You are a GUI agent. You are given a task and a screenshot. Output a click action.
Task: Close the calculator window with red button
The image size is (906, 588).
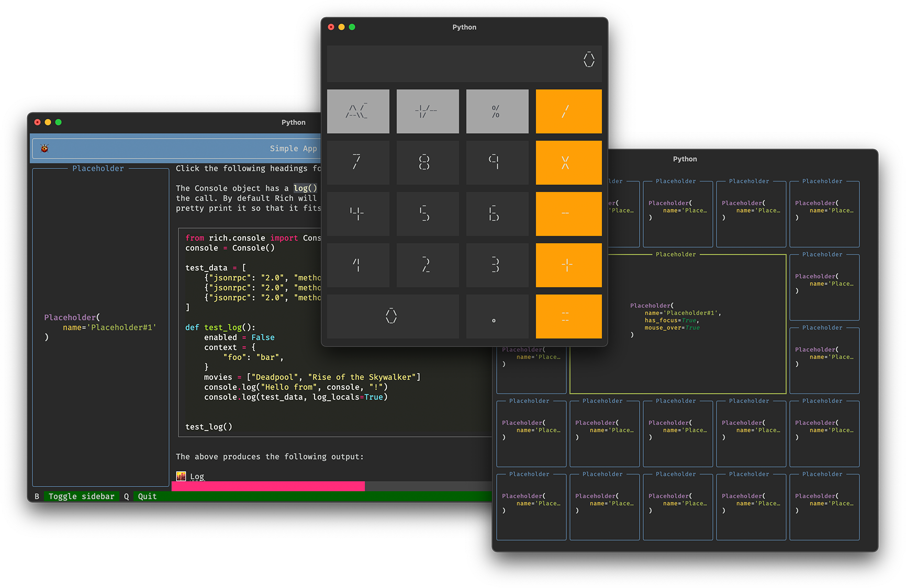point(331,27)
